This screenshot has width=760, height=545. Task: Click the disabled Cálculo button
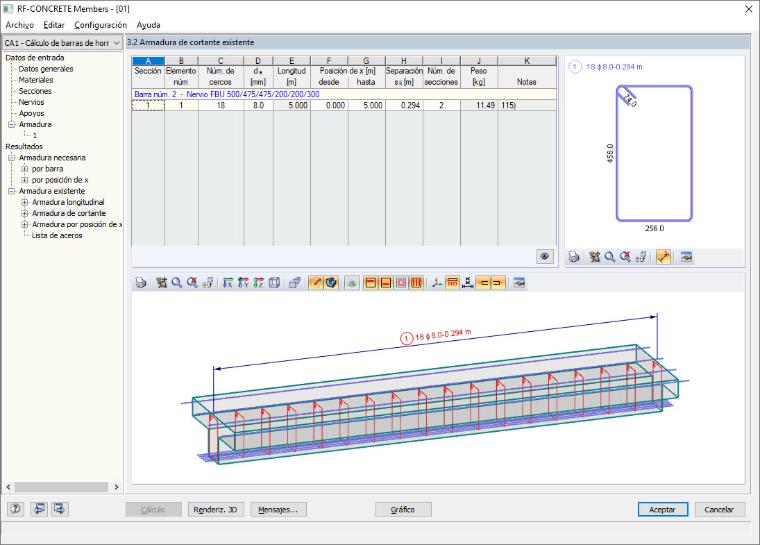[153, 510]
